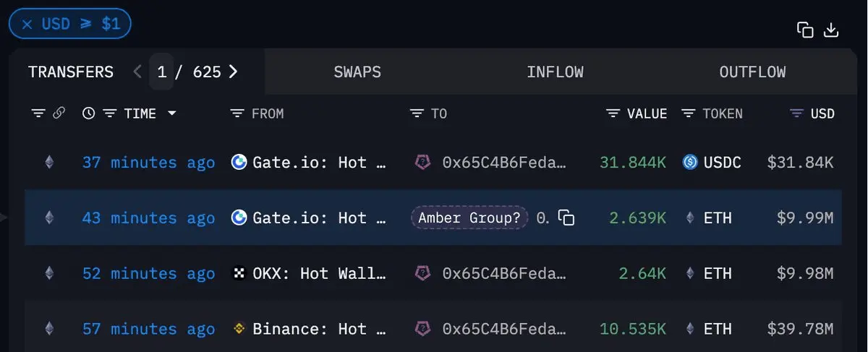The width and height of the screenshot is (868, 352).
Task: Click the clock icon beside TIME
Action: [88, 113]
